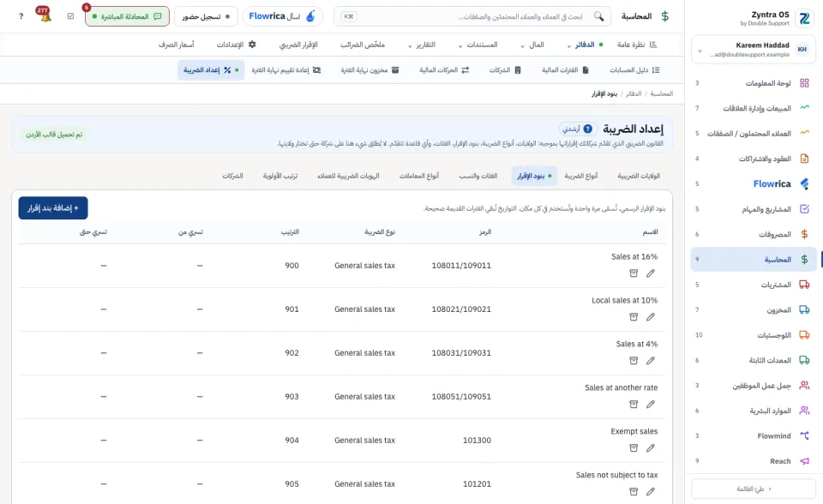Archive the Exempt sales row

634,447
